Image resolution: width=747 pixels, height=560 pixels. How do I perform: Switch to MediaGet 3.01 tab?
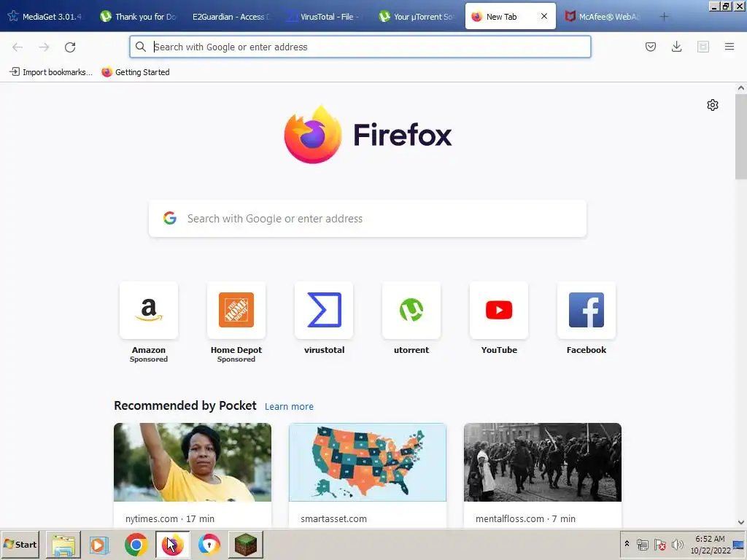pos(46,17)
